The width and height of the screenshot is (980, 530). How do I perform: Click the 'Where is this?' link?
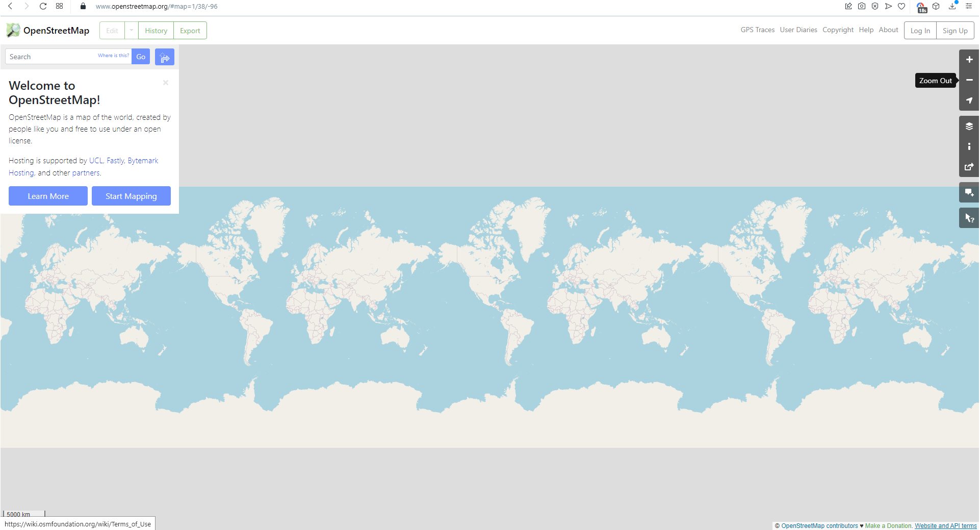click(x=113, y=56)
